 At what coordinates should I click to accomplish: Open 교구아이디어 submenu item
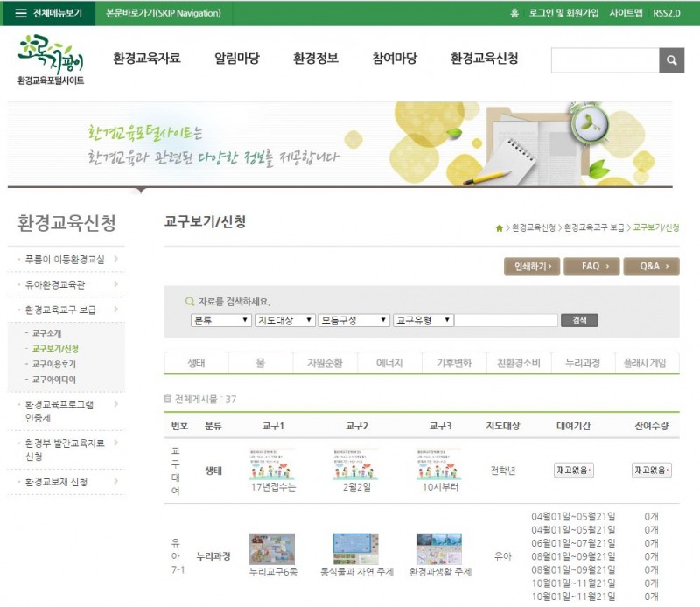click(54, 380)
